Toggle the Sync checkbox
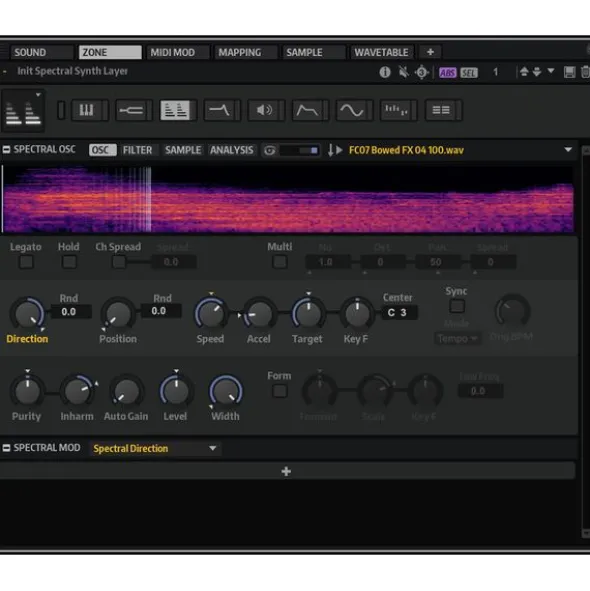The image size is (590, 591). pyautogui.click(x=457, y=306)
